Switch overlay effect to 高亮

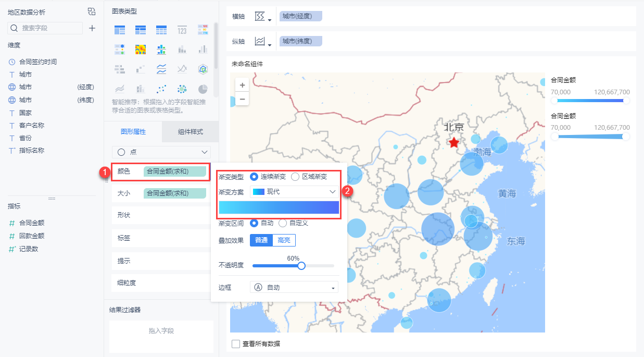pos(284,240)
